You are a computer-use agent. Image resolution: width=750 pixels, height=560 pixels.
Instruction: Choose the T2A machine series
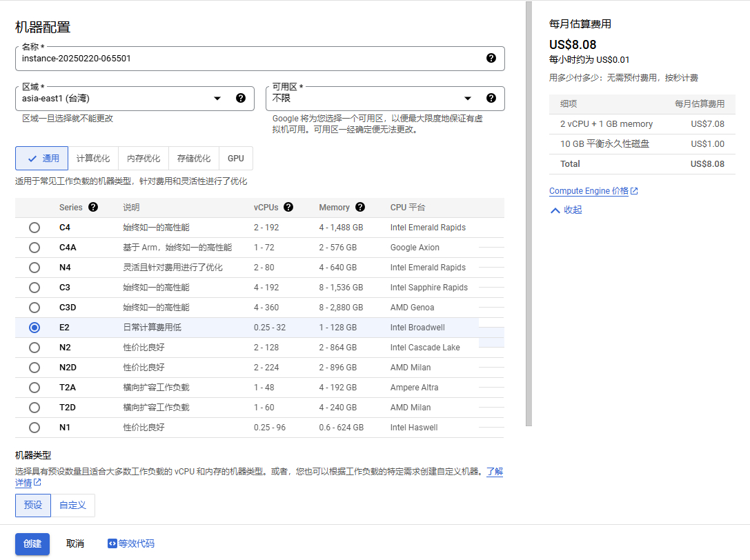click(x=34, y=388)
